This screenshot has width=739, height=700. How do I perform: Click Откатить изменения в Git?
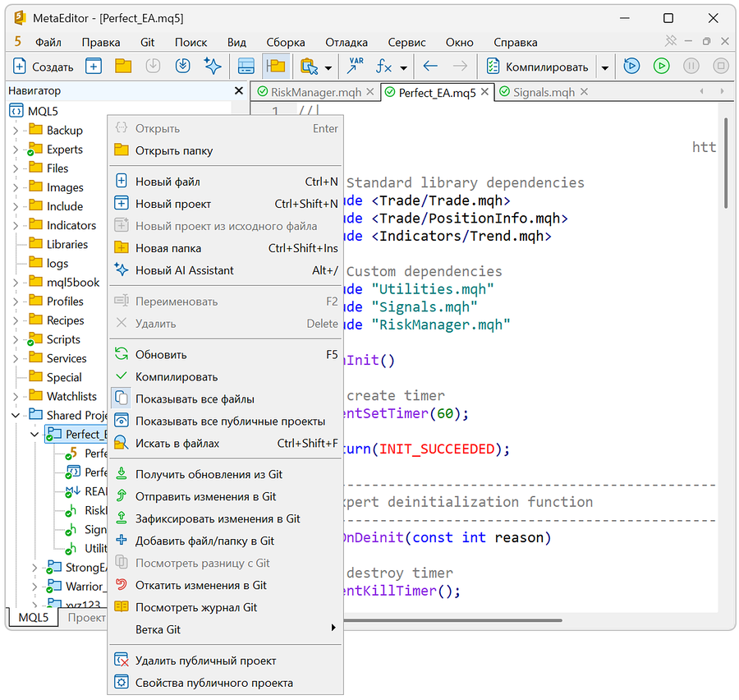tap(225, 585)
